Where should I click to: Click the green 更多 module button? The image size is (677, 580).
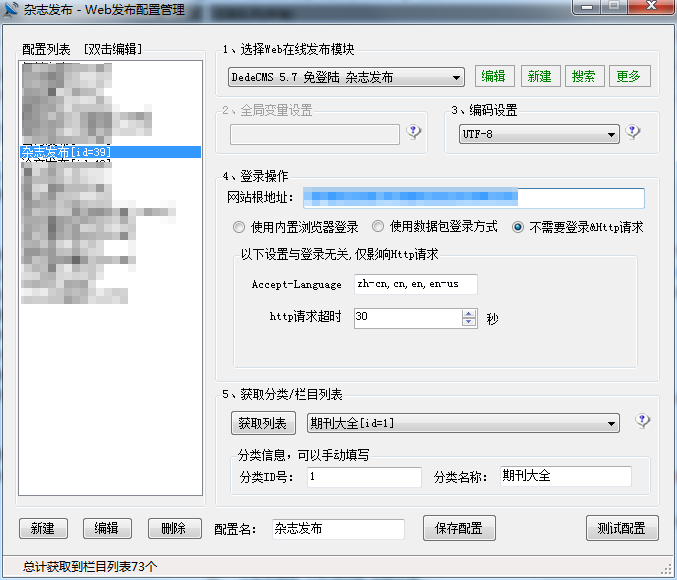629,76
